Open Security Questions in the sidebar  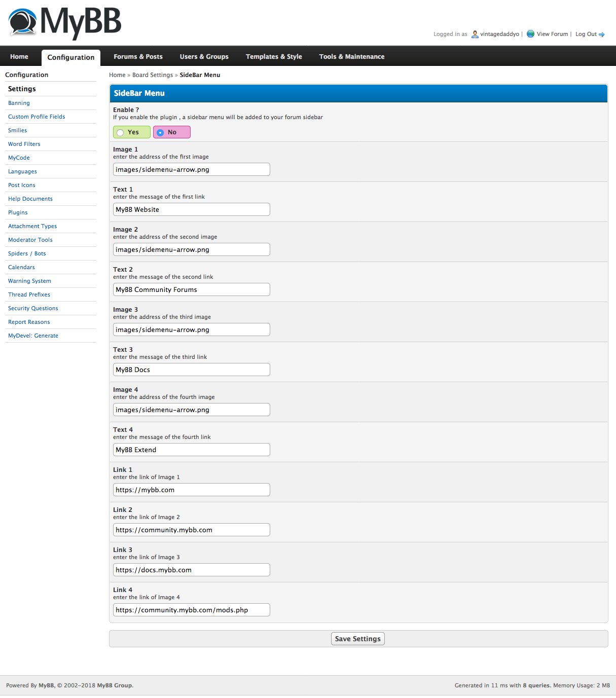coord(33,308)
